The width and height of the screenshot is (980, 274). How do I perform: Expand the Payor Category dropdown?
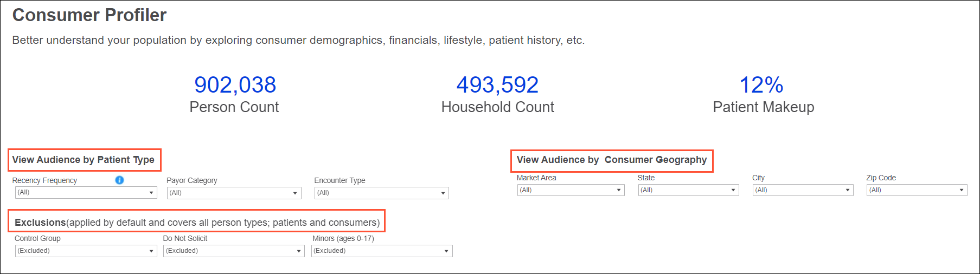[x=234, y=193]
